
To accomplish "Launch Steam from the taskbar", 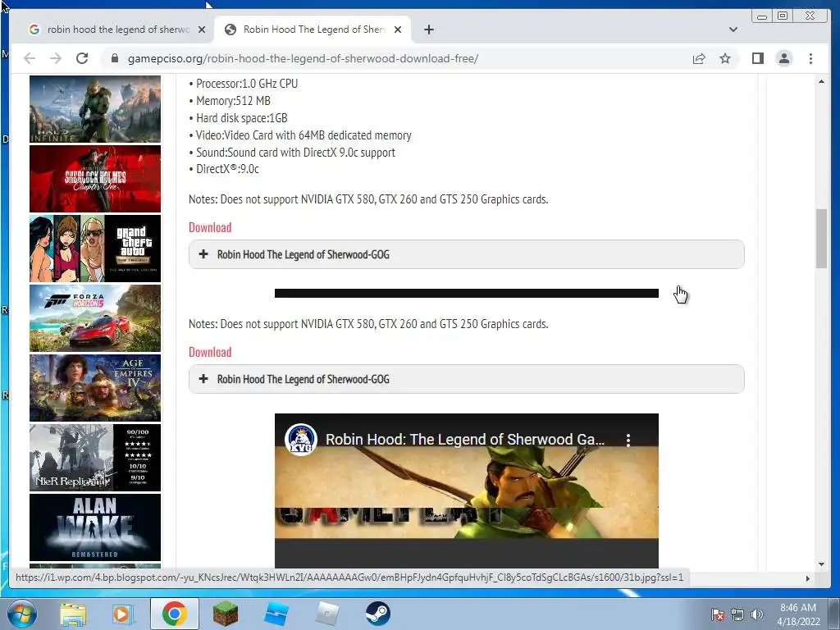I will (x=377, y=614).
